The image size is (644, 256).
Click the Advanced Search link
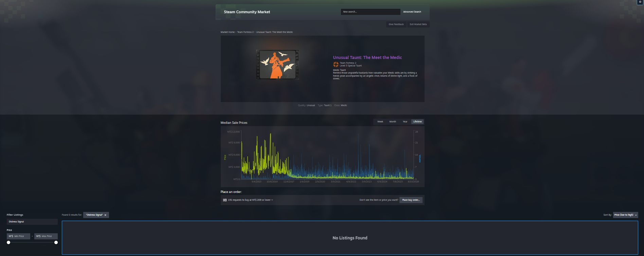[412, 12]
